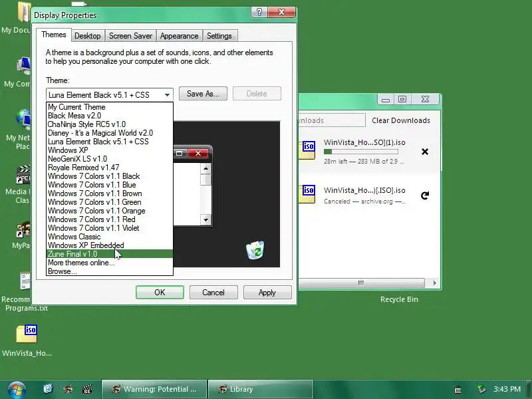Choose Black Mesa v2.0 theme
Screen dimensions: 532x399
pyautogui.click(x=110, y=116)
